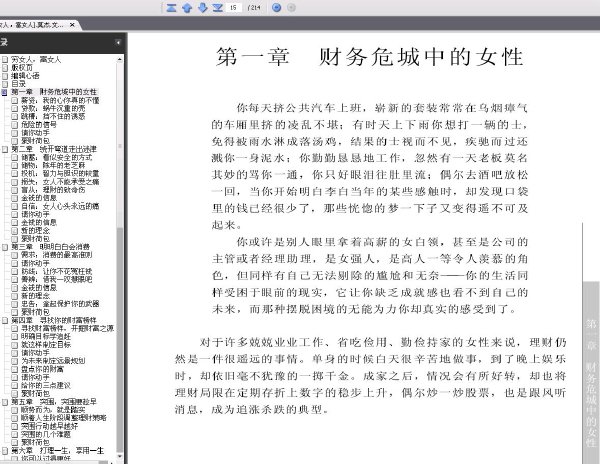Open the '第六章 打理一生,享用一生' bookmark
Image resolution: width=600 pixels, height=464 pixels.
[57, 451]
